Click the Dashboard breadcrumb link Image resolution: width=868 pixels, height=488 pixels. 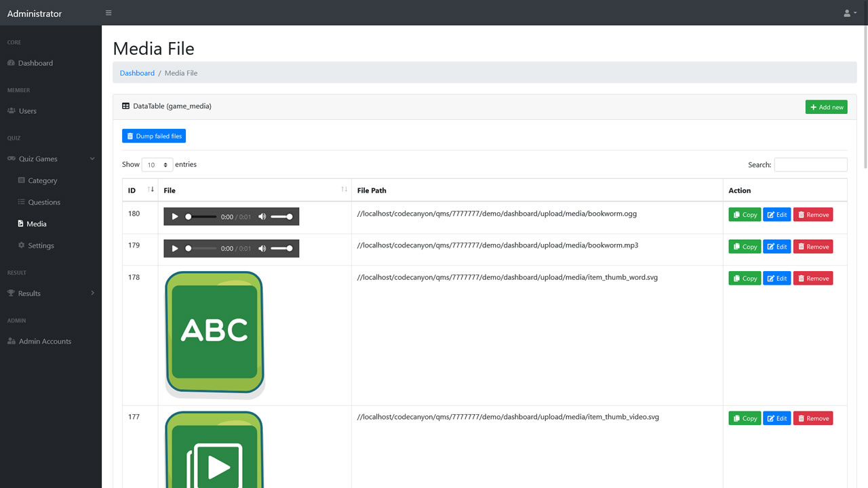[x=137, y=73]
